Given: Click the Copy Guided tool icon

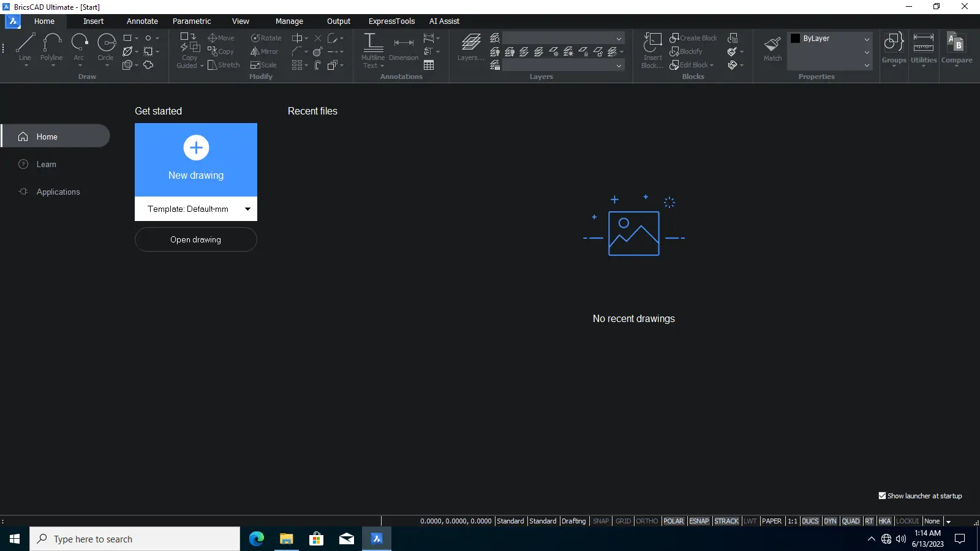Looking at the screenshot, I should (x=189, y=43).
